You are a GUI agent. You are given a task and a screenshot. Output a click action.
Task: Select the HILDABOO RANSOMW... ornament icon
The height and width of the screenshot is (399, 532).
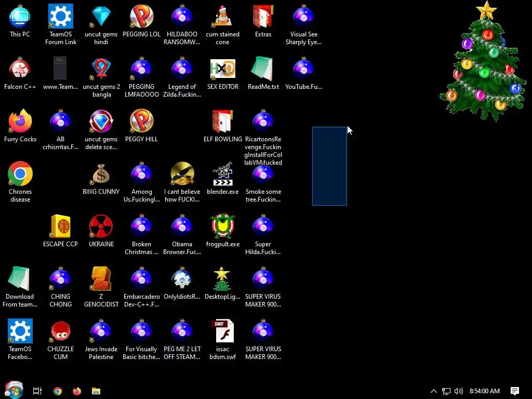click(x=182, y=17)
